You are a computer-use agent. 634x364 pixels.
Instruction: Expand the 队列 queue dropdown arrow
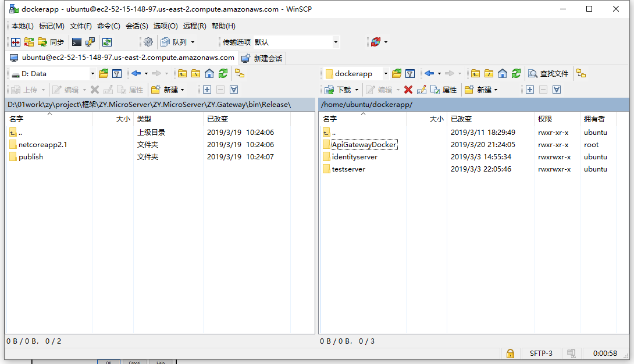(193, 42)
